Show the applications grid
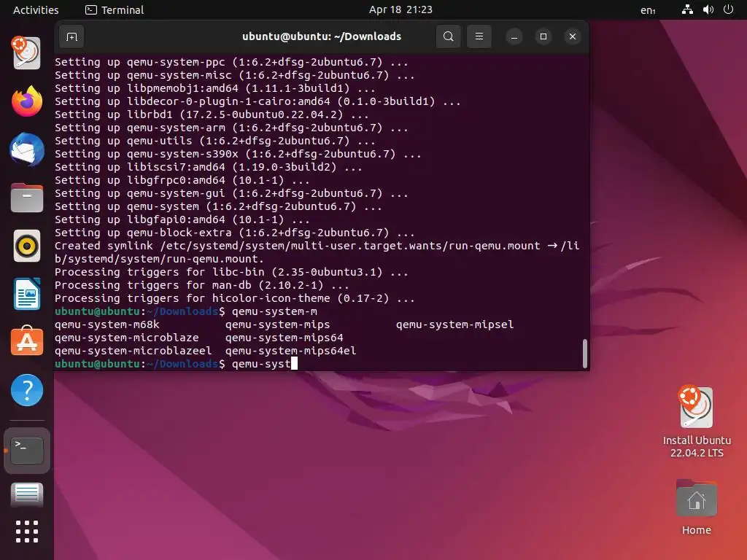Screen dimensions: 747x560 (27, 532)
